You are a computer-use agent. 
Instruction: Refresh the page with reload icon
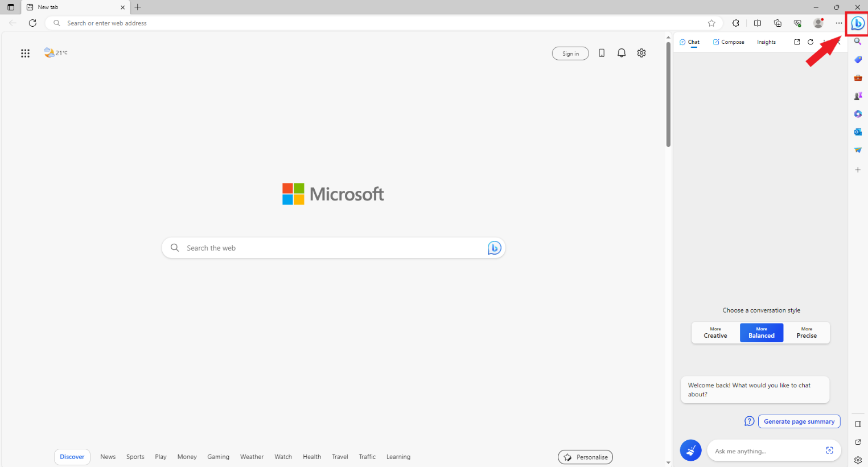32,23
